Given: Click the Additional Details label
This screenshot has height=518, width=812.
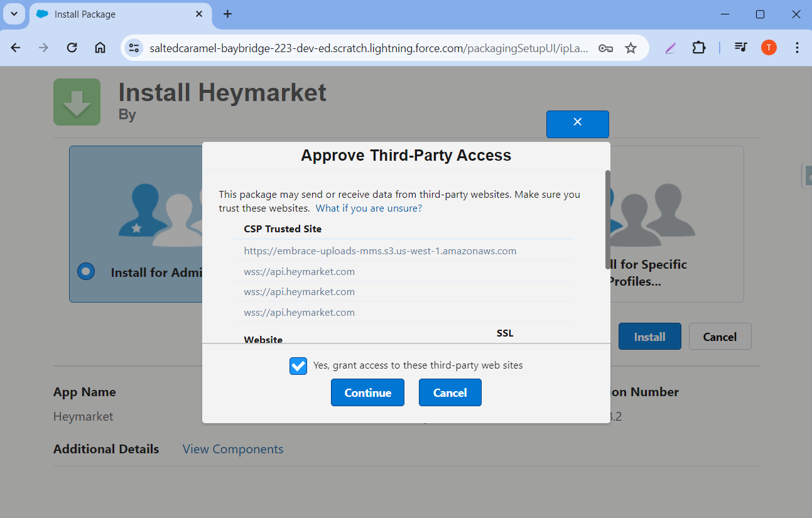Looking at the screenshot, I should coord(106,449).
